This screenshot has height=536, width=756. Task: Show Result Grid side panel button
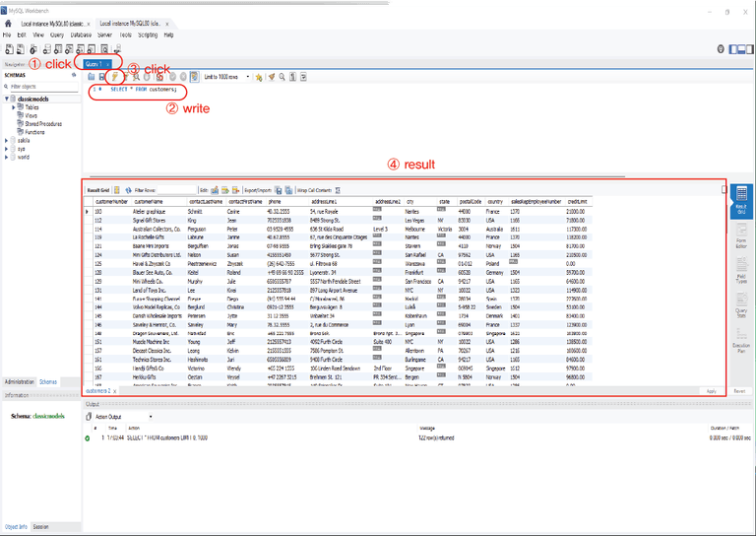point(741,201)
